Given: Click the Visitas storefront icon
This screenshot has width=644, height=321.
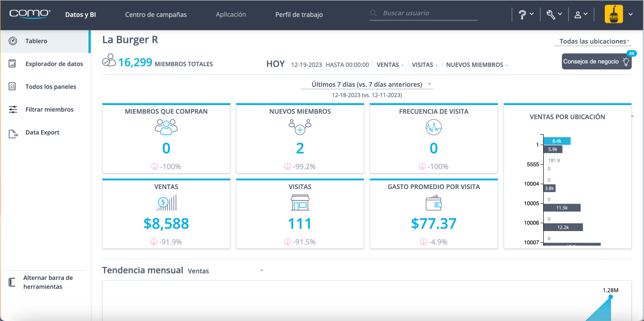Looking at the screenshot, I should pyautogui.click(x=300, y=203).
